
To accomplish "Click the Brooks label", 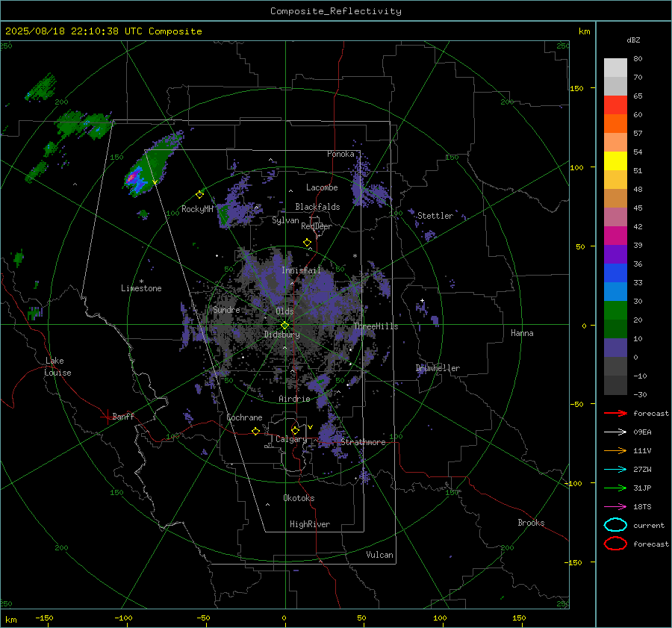I will tap(531, 523).
